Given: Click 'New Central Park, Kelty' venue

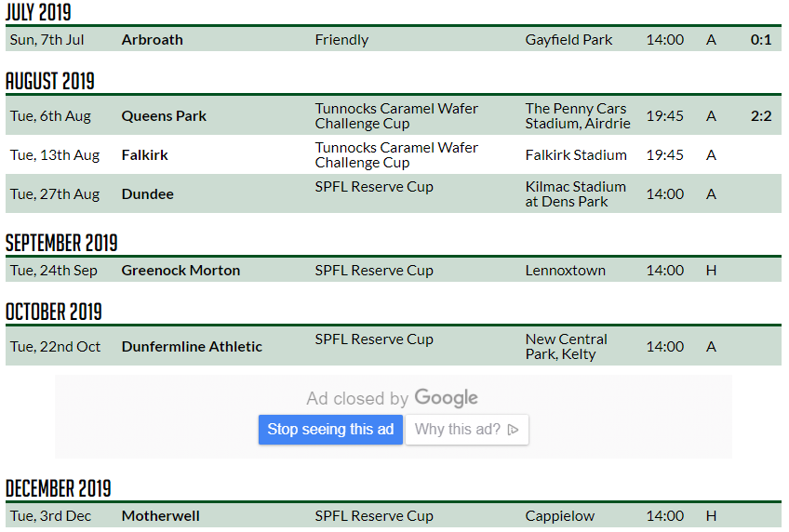Looking at the screenshot, I should click(x=566, y=347).
